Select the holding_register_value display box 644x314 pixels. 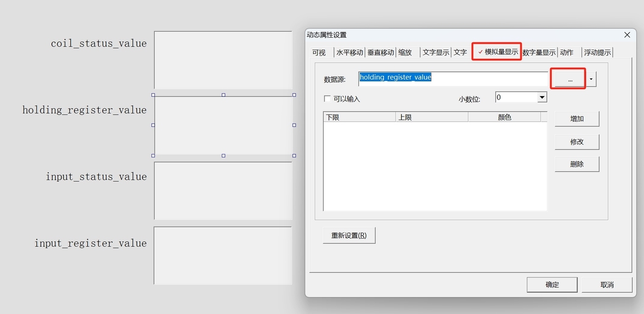[223, 125]
